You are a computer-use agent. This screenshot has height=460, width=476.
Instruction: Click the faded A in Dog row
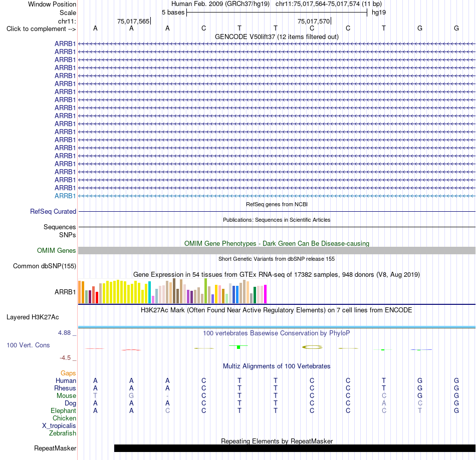coord(384,403)
